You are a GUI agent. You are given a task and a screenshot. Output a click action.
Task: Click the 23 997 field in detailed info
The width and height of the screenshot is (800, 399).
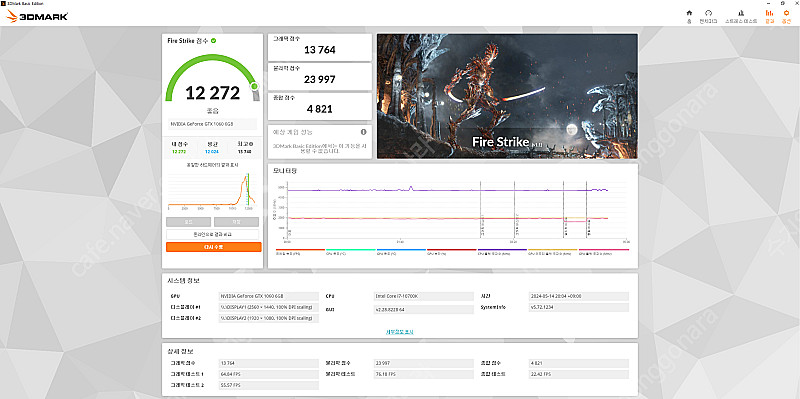[423, 363]
